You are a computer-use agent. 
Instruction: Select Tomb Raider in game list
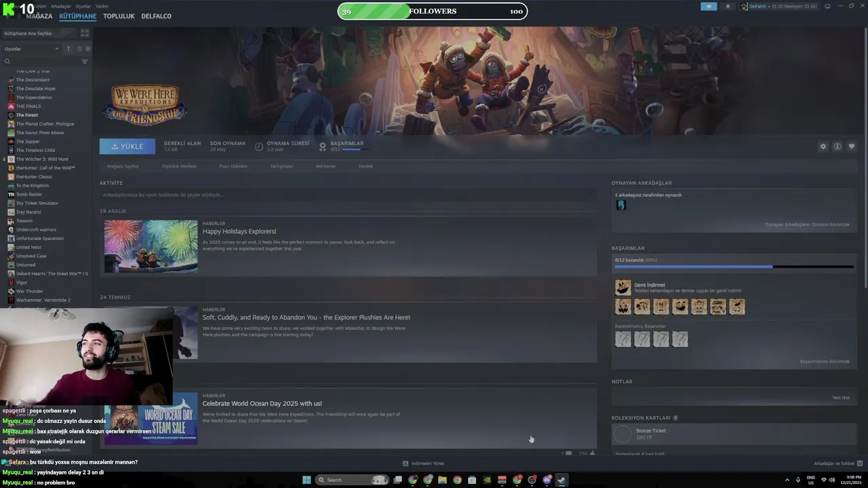(x=29, y=195)
